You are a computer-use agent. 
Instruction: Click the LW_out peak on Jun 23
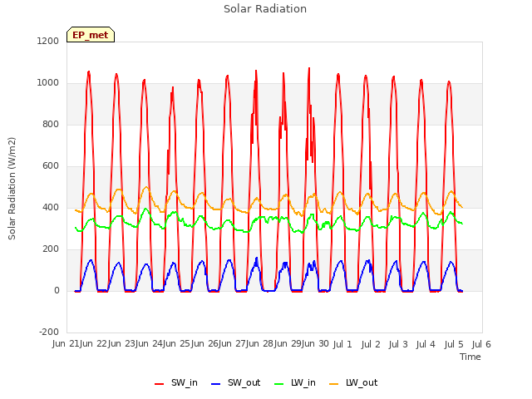click(146, 187)
